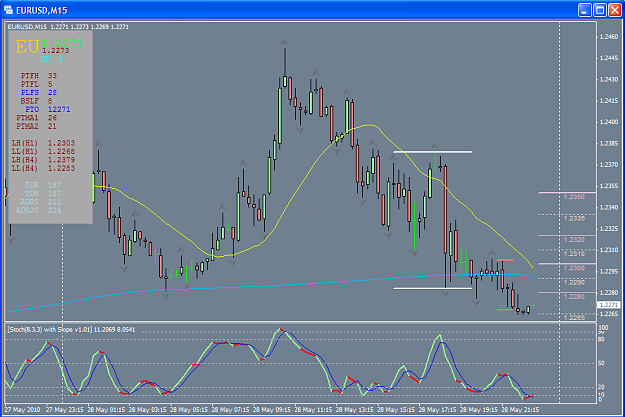Click the 1.2400 price axis label
This screenshot has width=625, height=417.
click(609, 122)
